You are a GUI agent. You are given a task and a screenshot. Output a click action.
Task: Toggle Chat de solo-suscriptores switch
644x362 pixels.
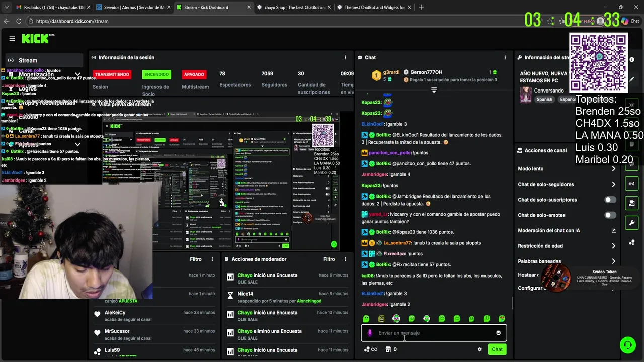(610, 200)
